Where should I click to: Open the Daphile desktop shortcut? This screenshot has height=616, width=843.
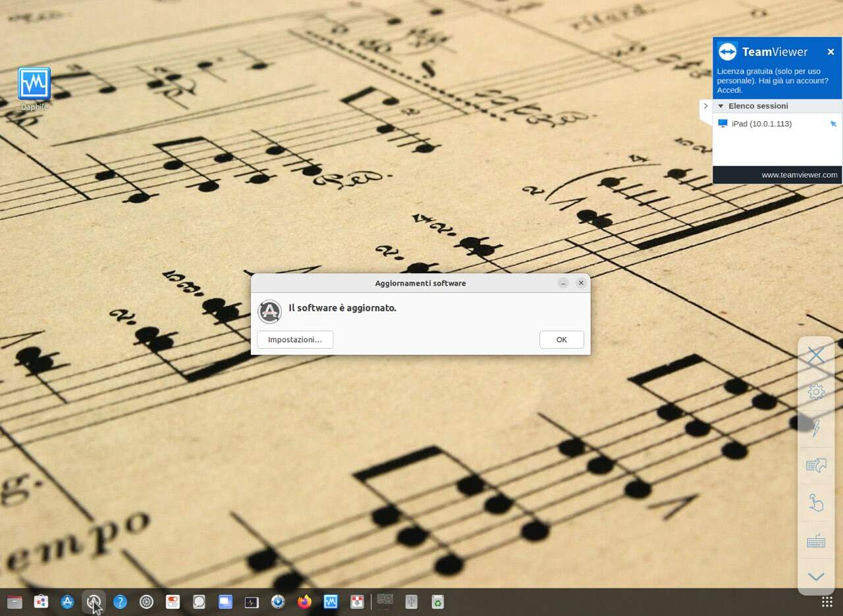pyautogui.click(x=34, y=89)
